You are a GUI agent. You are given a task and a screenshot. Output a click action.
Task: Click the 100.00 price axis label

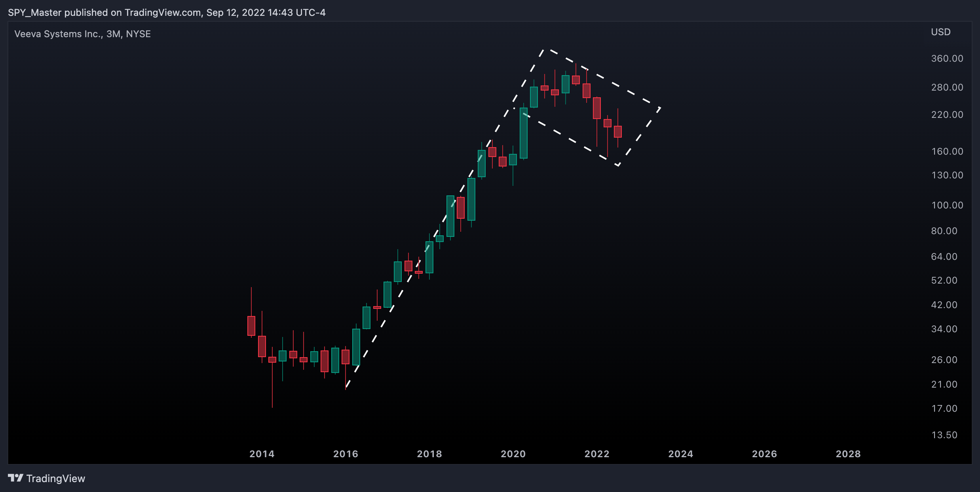pyautogui.click(x=947, y=205)
